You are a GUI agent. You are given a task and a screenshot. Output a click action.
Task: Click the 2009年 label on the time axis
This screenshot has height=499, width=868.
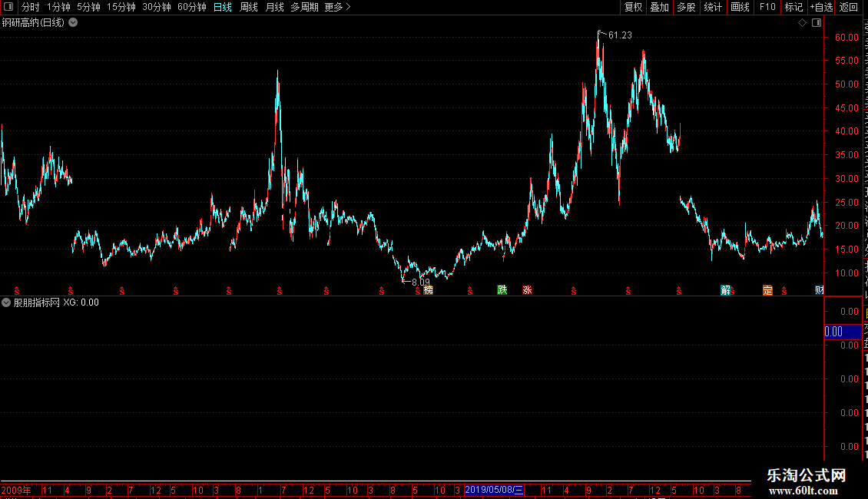pos(16,490)
